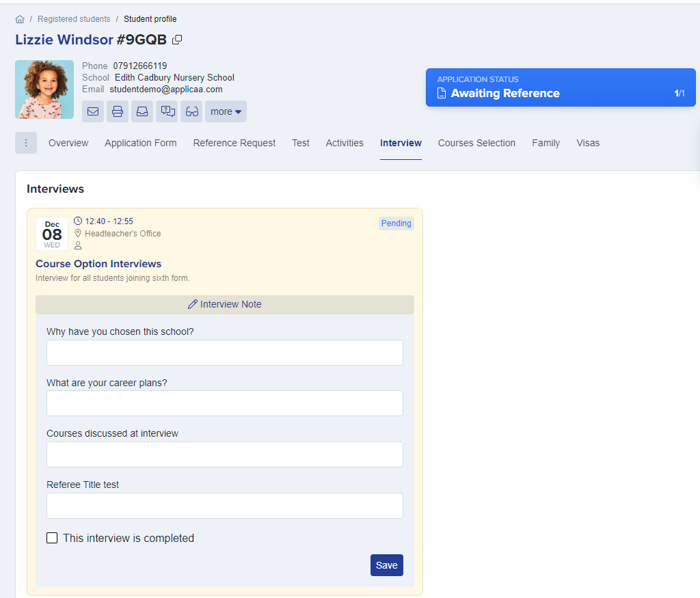Expand the 'more' actions dropdown

click(226, 111)
